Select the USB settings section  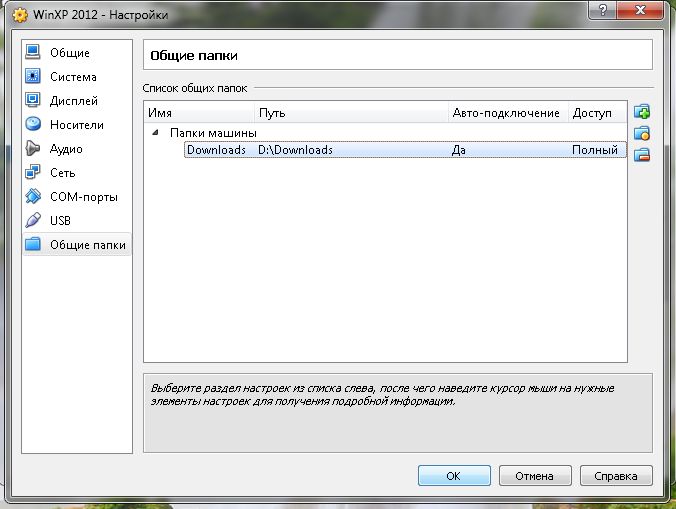(x=60, y=221)
